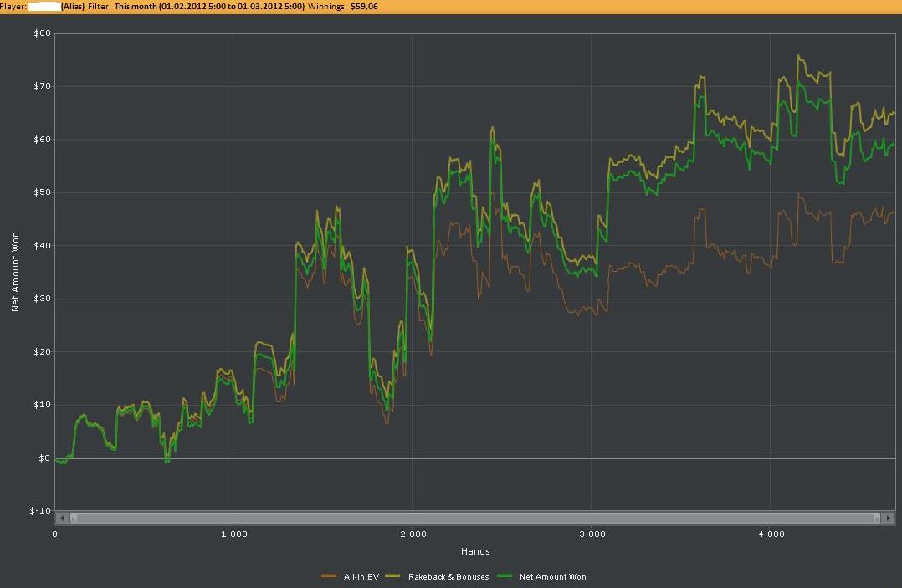The image size is (902, 588).
Task: Click the This month filter date range
Action: pyautogui.click(x=209, y=6)
